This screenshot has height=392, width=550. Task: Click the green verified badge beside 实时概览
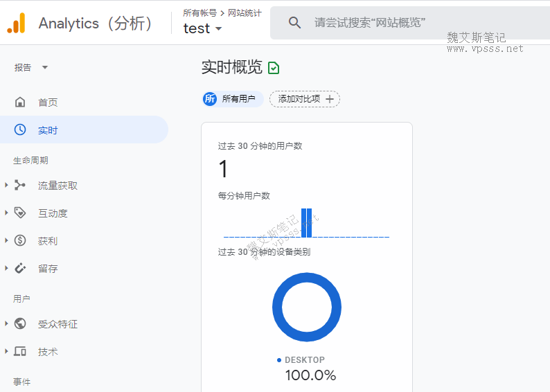coord(274,68)
